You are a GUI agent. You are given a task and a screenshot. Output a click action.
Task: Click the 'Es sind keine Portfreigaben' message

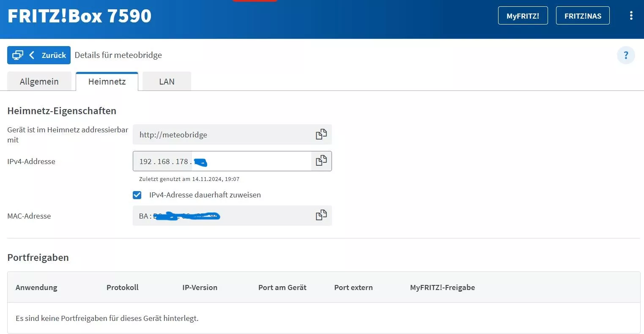click(107, 318)
